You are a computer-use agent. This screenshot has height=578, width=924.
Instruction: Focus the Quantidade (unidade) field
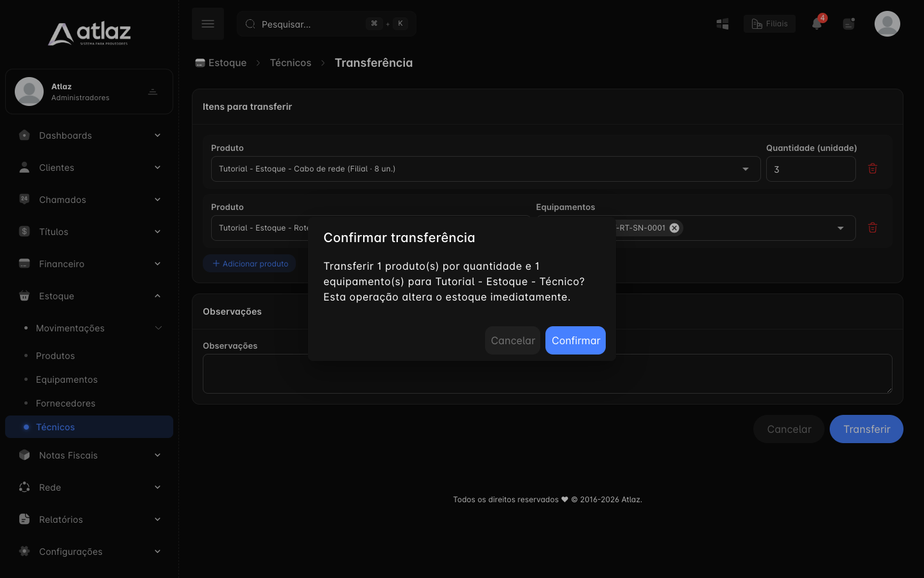811,169
